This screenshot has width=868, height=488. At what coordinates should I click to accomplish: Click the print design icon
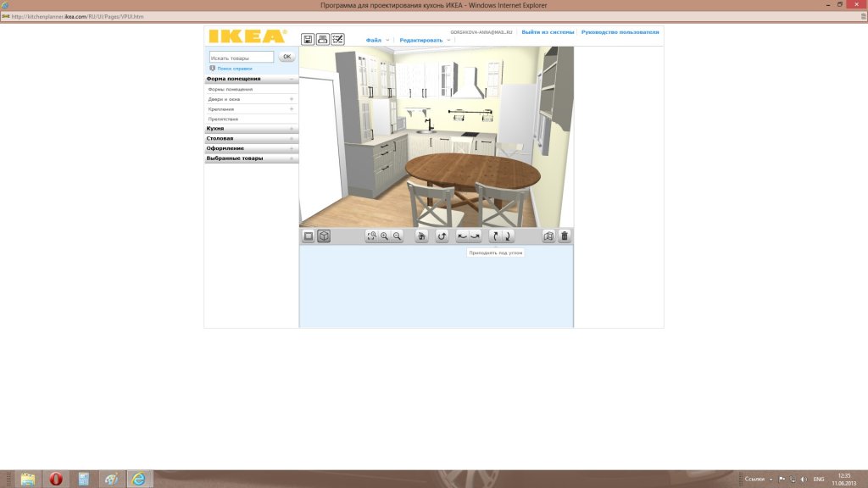point(323,39)
